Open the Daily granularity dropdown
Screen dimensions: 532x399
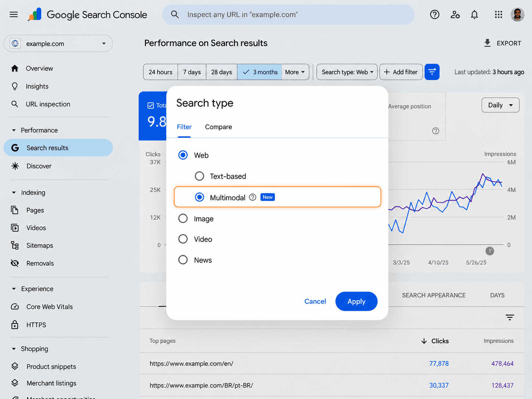click(500, 105)
